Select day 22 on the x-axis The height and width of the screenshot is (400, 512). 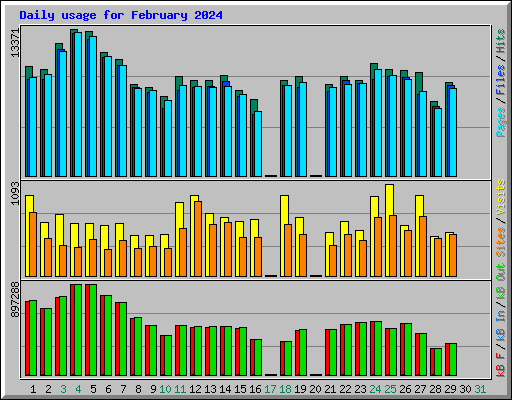pyautogui.click(x=345, y=389)
